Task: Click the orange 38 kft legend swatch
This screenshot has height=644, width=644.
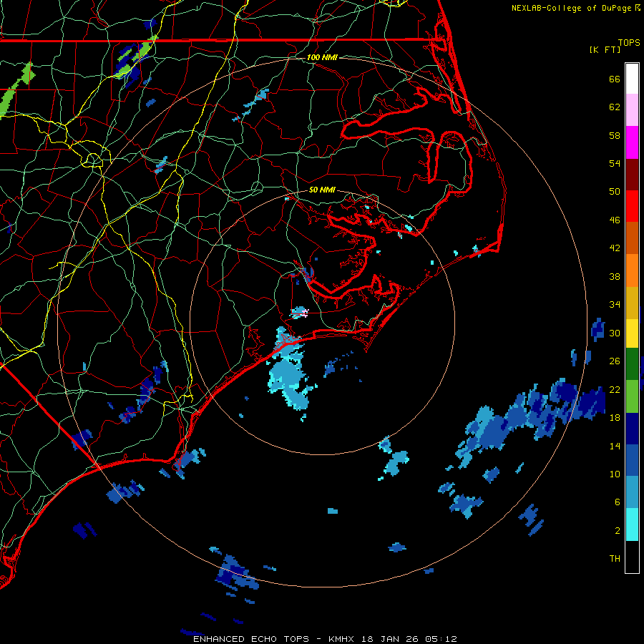Action: coord(632,270)
